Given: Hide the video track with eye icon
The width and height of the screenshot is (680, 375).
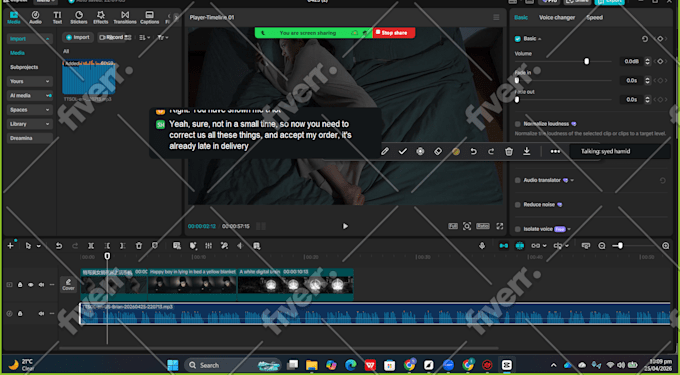Looking at the screenshot, I should click(30, 285).
